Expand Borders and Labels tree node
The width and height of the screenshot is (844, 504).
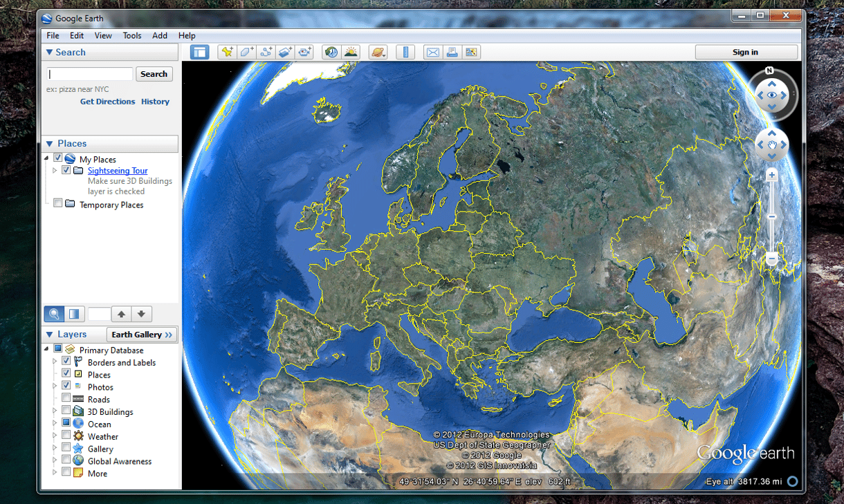pyautogui.click(x=55, y=362)
